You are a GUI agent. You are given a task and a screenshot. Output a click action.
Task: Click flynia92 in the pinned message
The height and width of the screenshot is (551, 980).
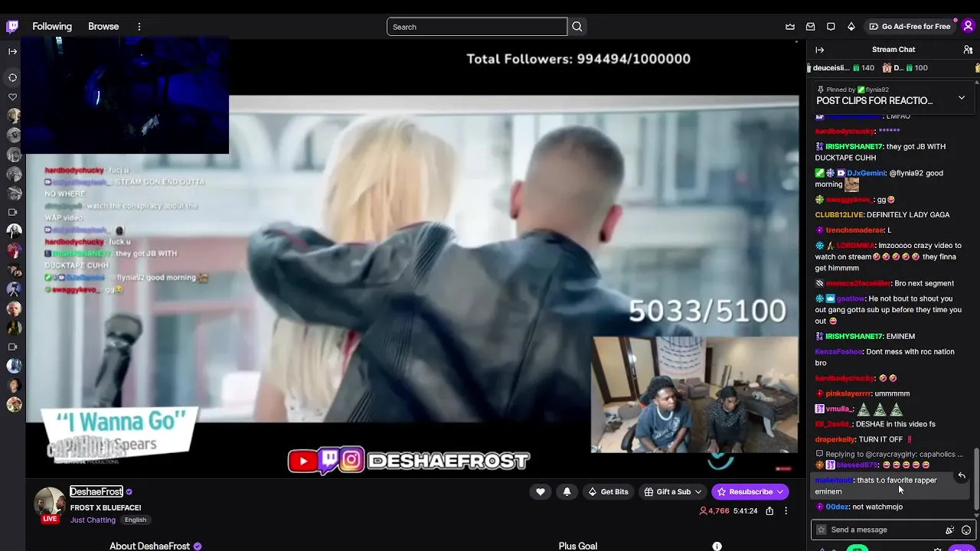click(x=877, y=90)
